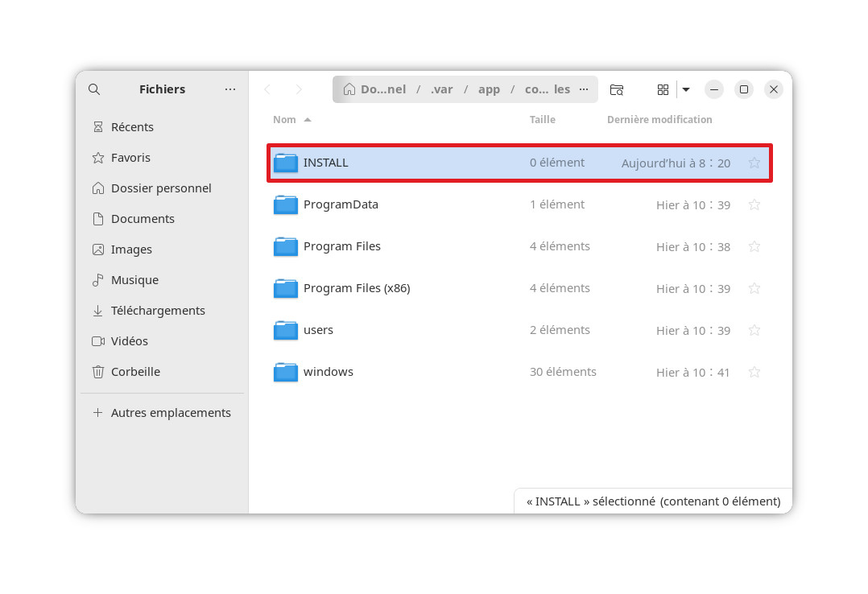Click the folder search icon in toolbar
Image resolution: width=868 pixels, height=594 pixels.
point(617,89)
